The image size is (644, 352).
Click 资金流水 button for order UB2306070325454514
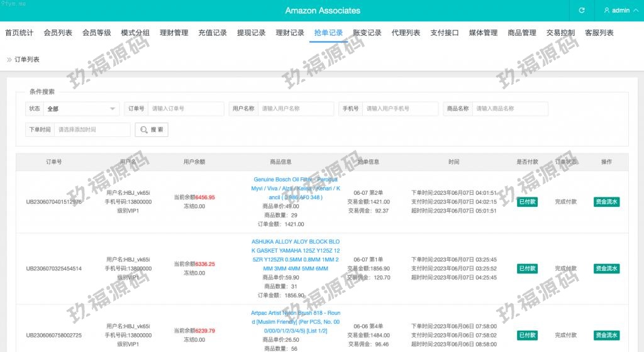[x=606, y=268]
